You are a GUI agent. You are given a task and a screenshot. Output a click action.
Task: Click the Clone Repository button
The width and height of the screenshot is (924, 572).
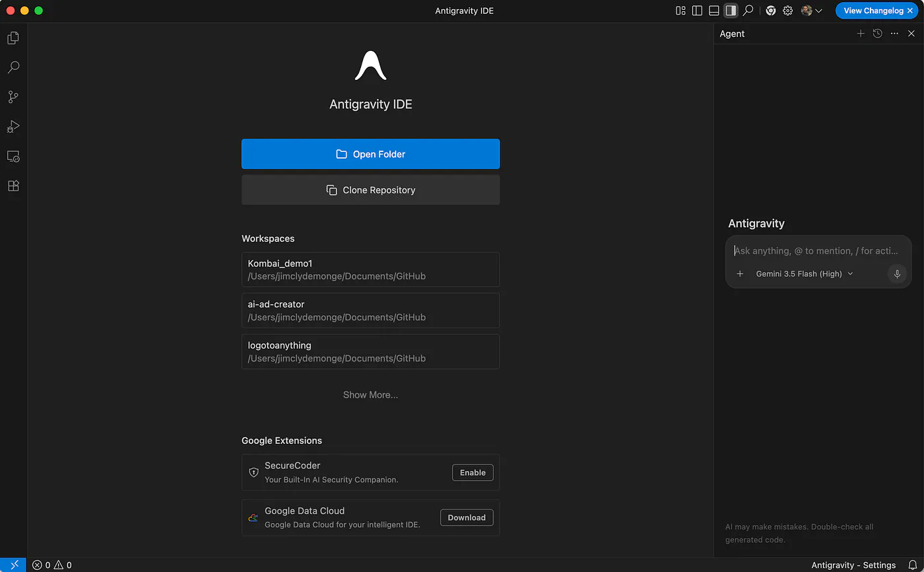pyautogui.click(x=370, y=190)
